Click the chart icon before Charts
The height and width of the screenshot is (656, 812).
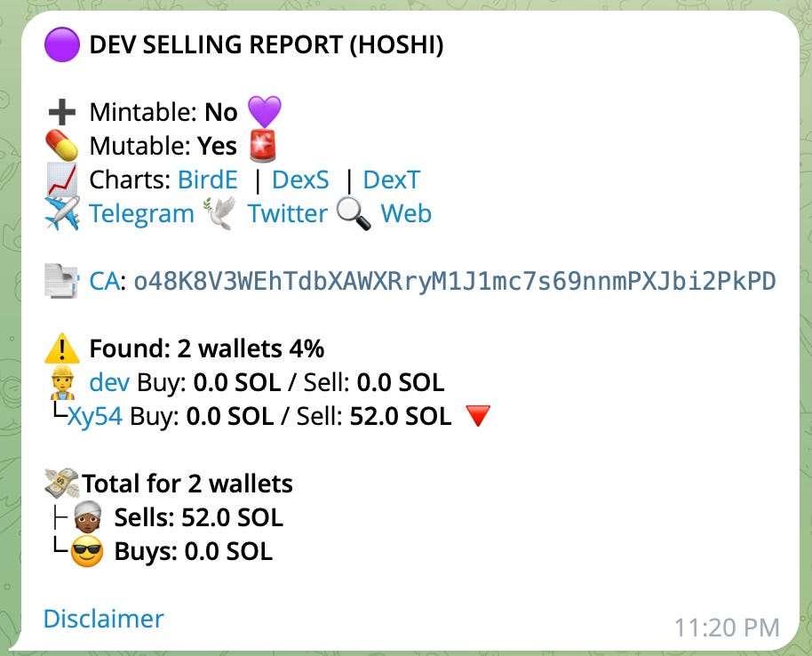(62, 179)
